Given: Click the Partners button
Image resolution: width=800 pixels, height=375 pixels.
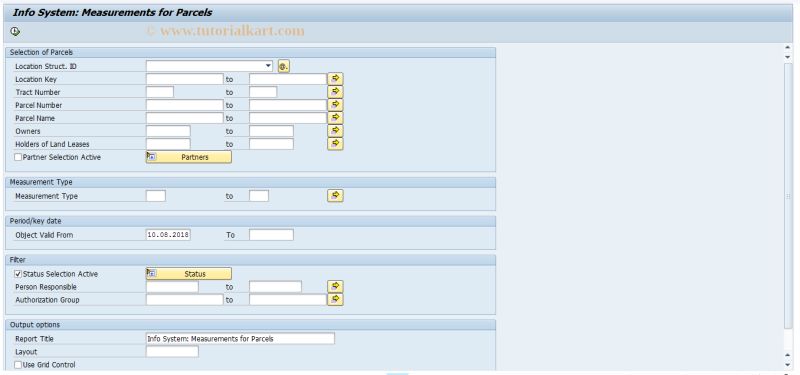Looking at the screenshot, I should (x=189, y=157).
